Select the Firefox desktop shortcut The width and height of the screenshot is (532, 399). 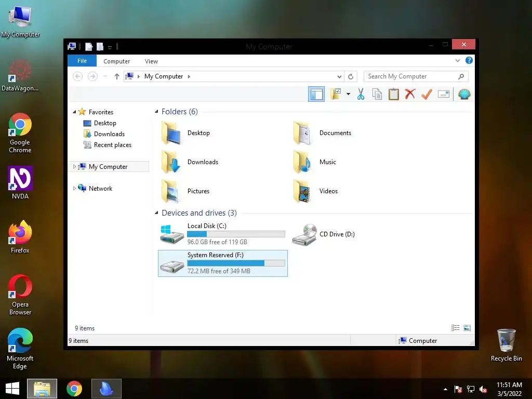click(x=20, y=237)
